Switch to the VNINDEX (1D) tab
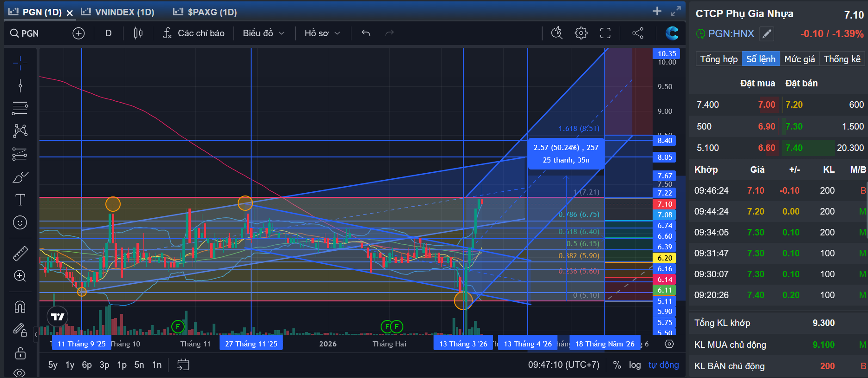 tap(118, 12)
